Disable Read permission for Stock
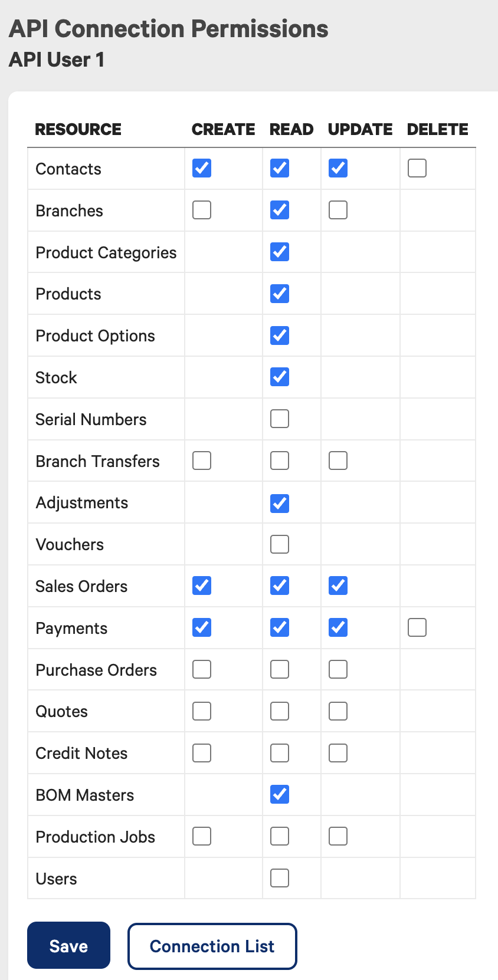 (280, 377)
